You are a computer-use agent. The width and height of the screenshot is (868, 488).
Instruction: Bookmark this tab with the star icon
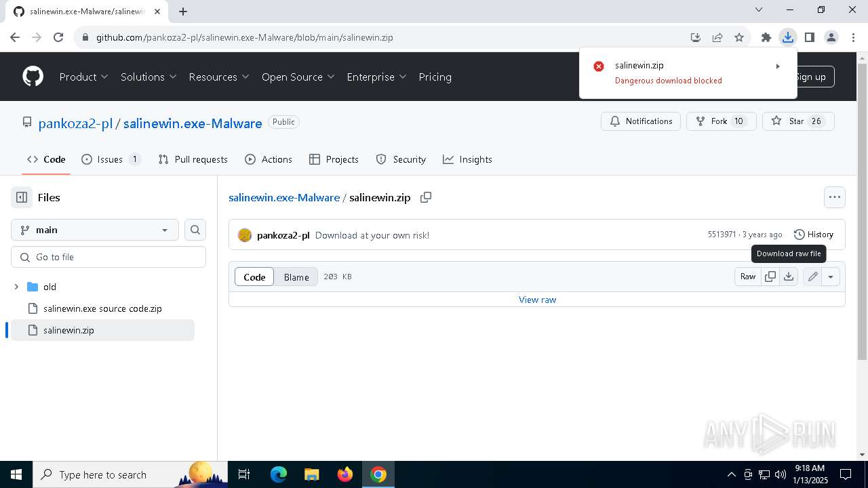[739, 37]
